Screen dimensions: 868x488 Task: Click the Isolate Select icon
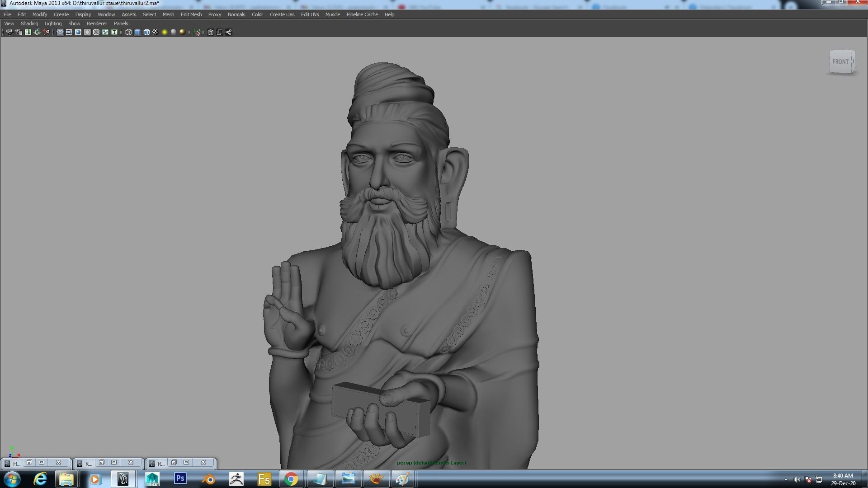click(197, 32)
